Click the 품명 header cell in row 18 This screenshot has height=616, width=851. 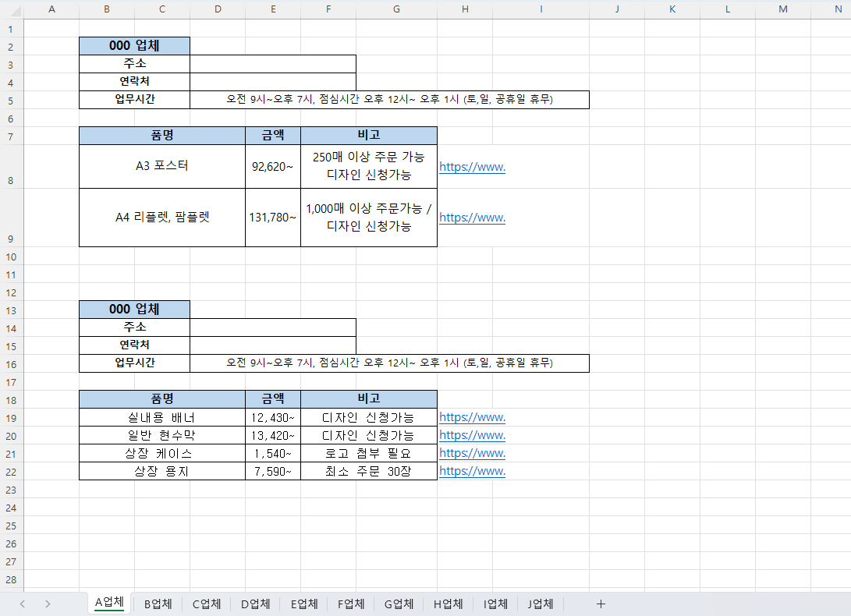(161, 398)
